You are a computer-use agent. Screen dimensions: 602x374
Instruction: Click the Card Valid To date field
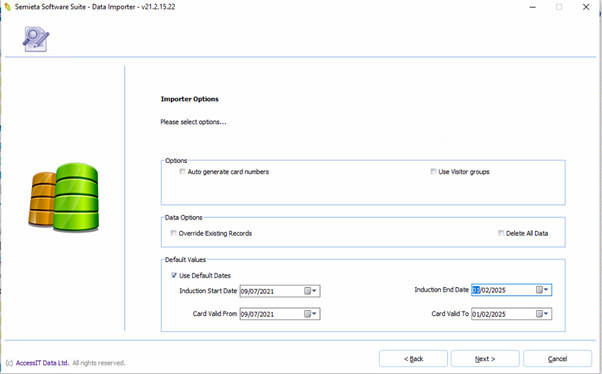click(x=511, y=314)
